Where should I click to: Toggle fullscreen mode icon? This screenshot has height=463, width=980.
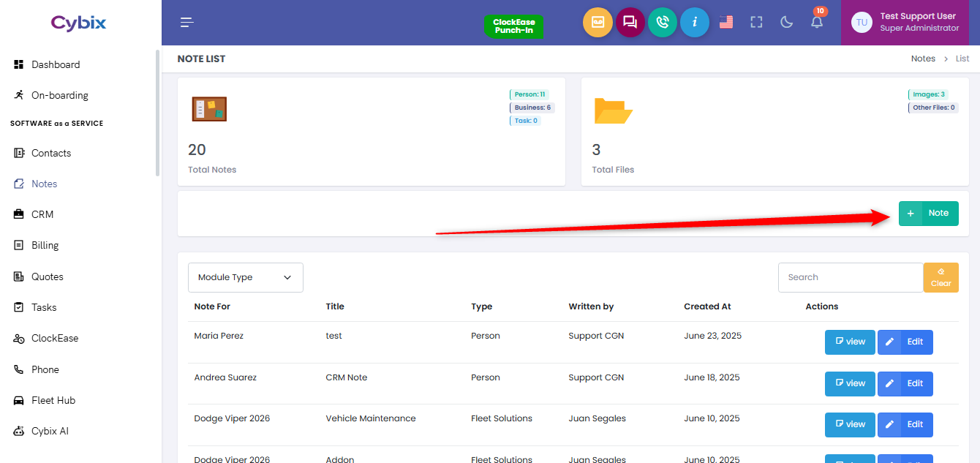click(x=756, y=23)
